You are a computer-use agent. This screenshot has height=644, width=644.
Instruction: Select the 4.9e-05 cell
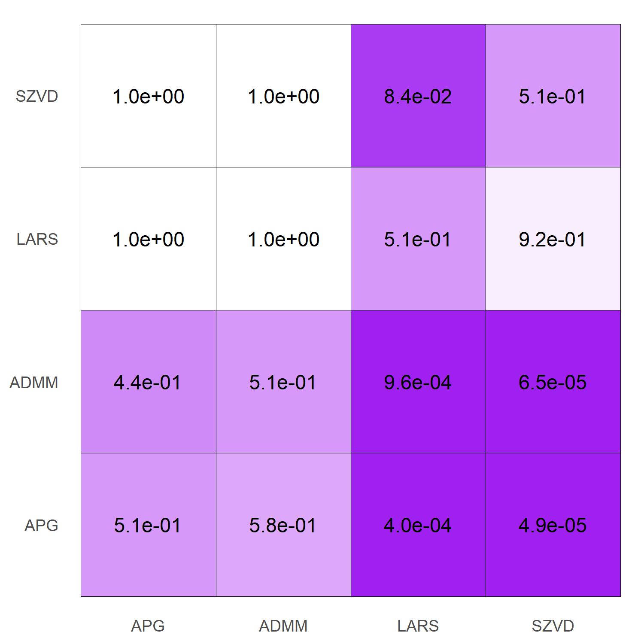[x=553, y=525]
